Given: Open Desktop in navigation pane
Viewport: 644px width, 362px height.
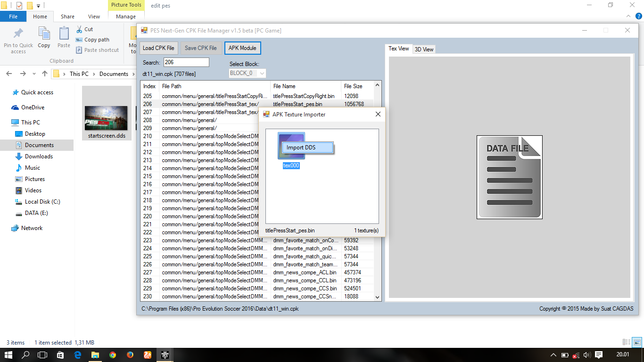Looking at the screenshot, I should 35,134.
